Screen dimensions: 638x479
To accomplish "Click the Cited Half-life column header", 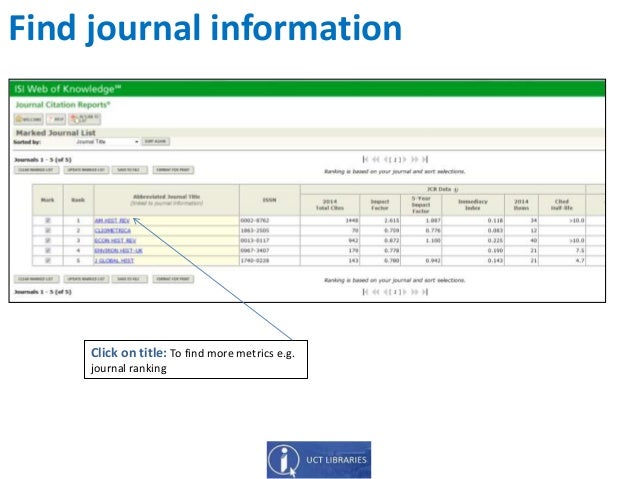I will (562, 205).
